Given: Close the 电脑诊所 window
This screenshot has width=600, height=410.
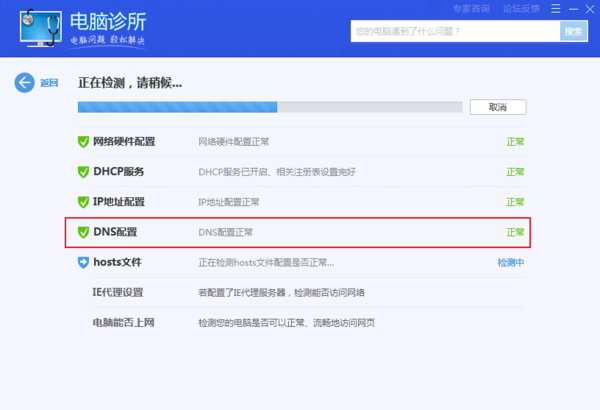Looking at the screenshot, I should [x=589, y=8].
